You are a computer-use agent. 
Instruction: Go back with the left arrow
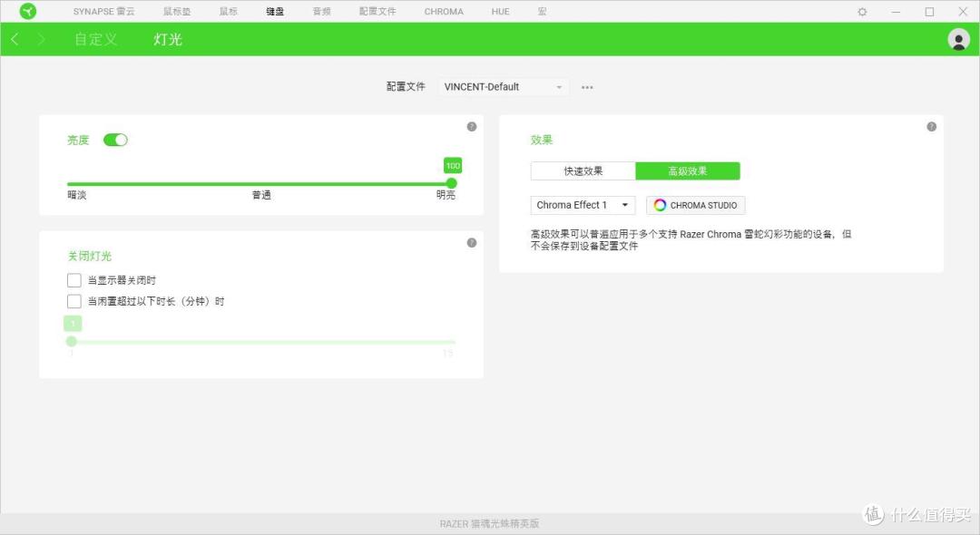coord(15,39)
